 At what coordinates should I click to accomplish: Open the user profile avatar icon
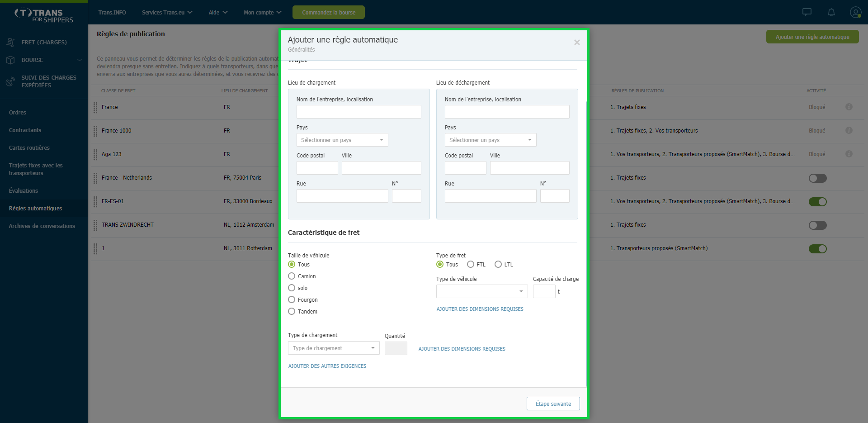click(855, 12)
